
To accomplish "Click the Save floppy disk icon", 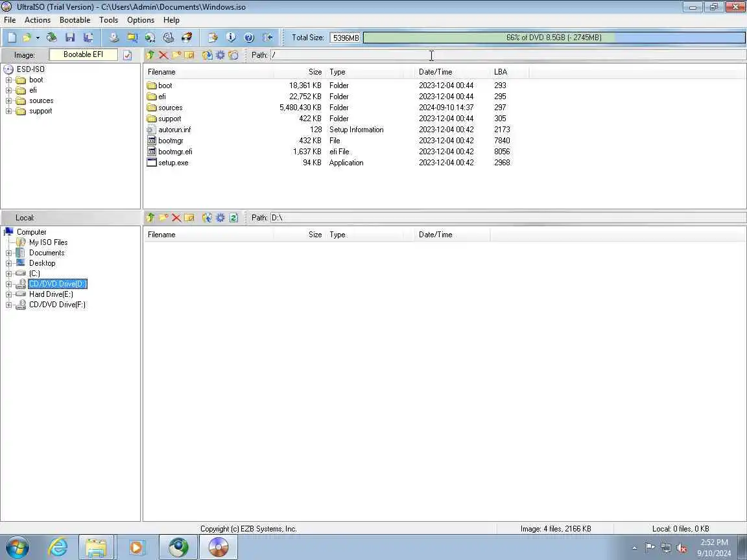I will (70, 38).
